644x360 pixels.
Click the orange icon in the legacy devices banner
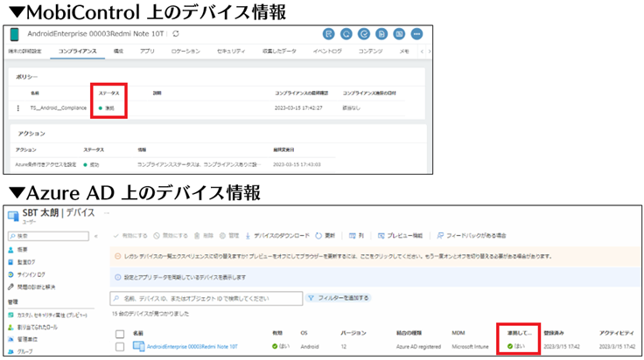[118, 256]
